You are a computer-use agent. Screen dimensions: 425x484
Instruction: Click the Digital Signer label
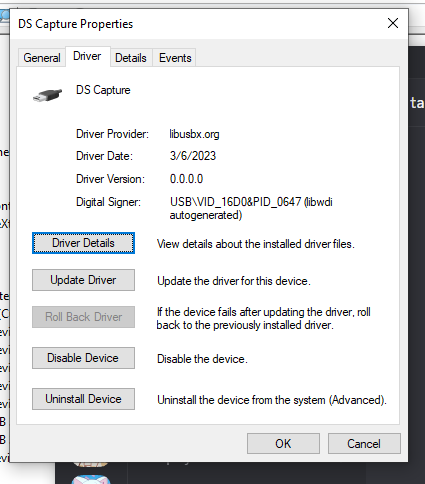108,202
